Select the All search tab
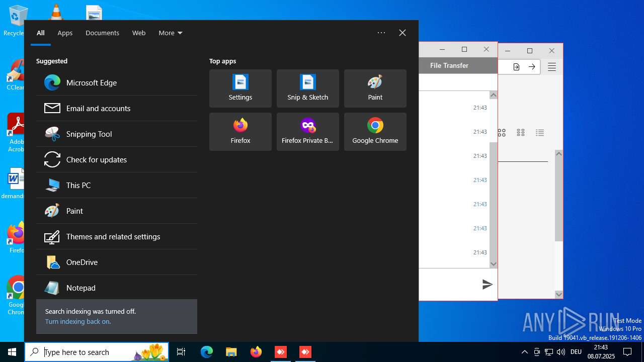Image resolution: width=644 pixels, height=362 pixels. click(x=41, y=33)
